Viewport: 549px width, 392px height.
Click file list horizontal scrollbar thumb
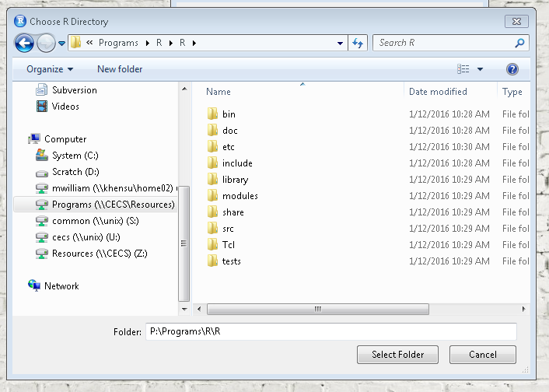coord(318,309)
